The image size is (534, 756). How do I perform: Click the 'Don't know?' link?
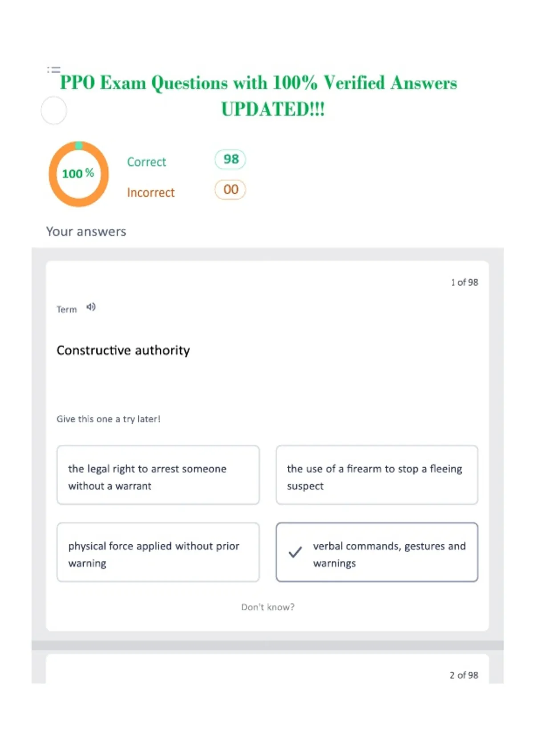pyautogui.click(x=268, y=607)
